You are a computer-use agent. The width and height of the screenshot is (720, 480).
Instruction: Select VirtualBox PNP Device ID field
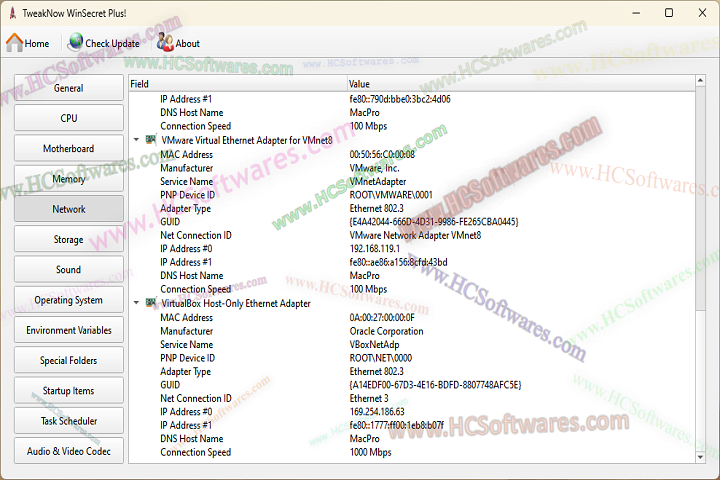click(187, 358)
